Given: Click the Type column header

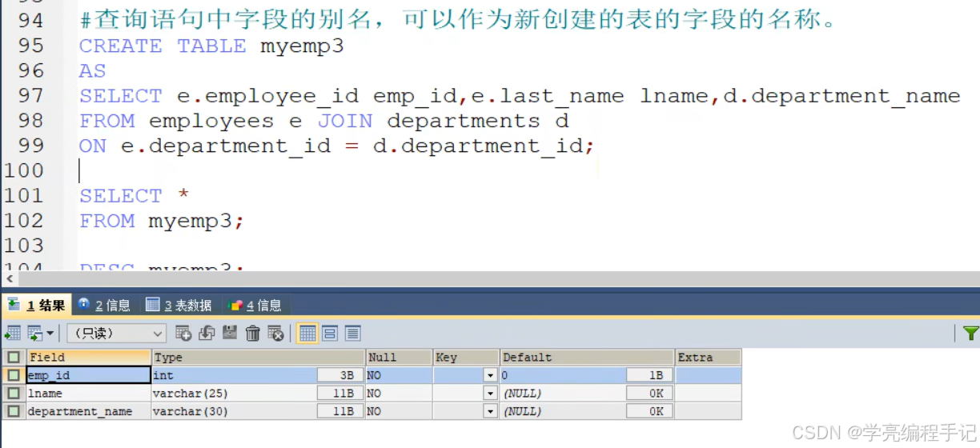Looking at the screenshot, I should (x=258, y=358).
